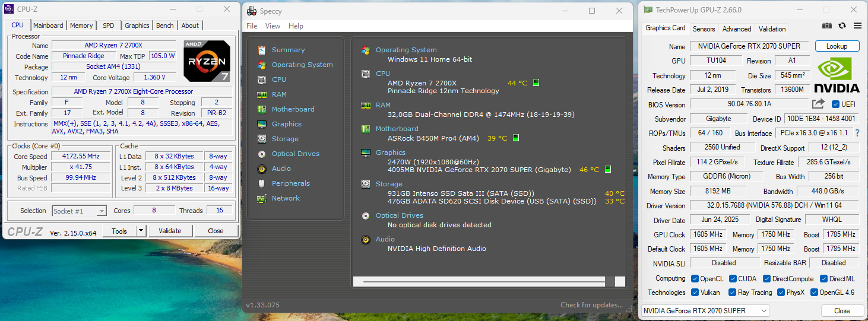The height and width of the screenshot is (321, 868).
Task: Click Close button in GPU-Z
Action: (x=842, y=311)
